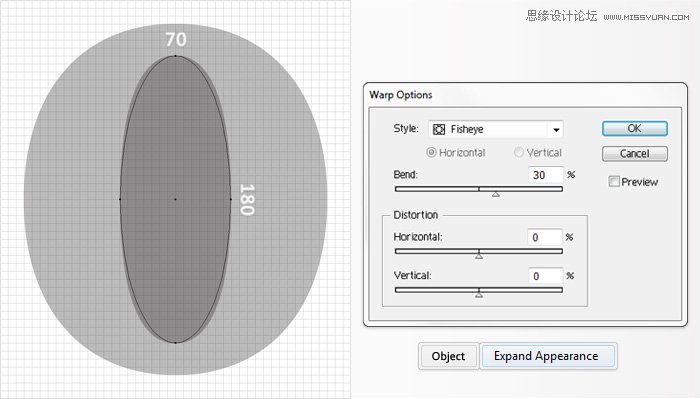Click the Fisheye style icon
The width and height of the screenshot is (700, 399).
point(439,129)
